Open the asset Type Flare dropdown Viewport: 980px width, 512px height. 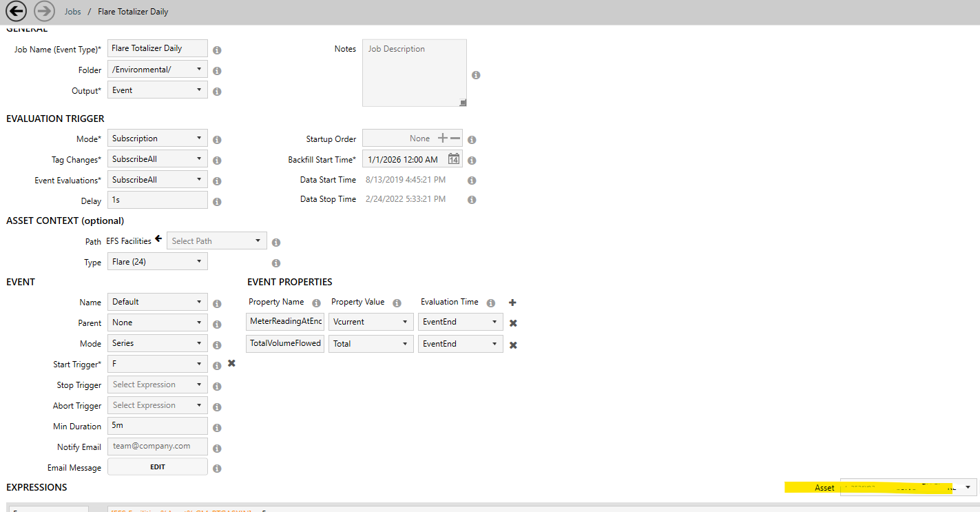(x=157, y=262)
